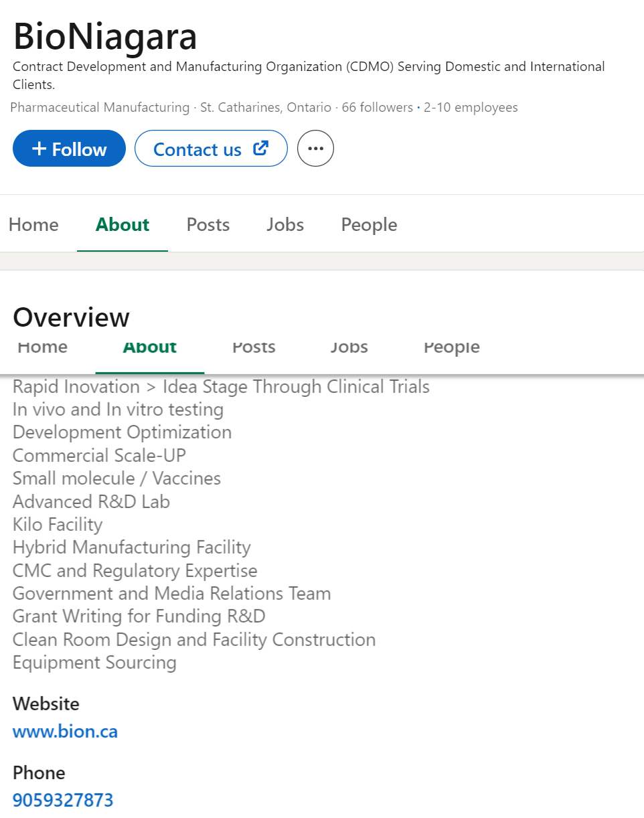Open the three-dots more options menu

315,149
